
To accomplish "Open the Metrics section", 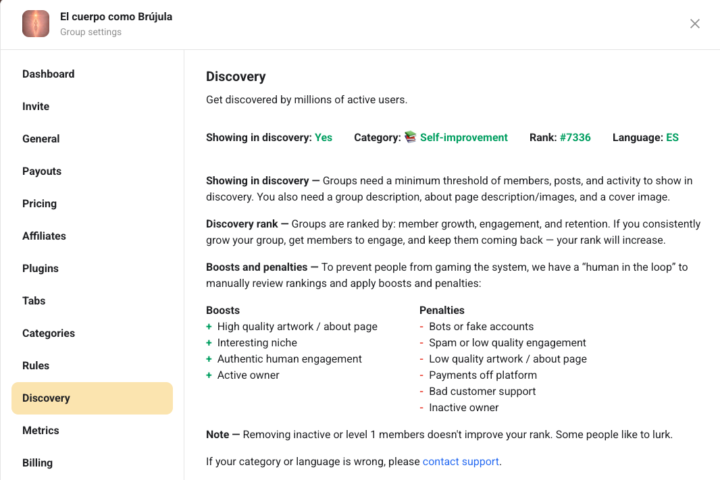I will [41, 430].
